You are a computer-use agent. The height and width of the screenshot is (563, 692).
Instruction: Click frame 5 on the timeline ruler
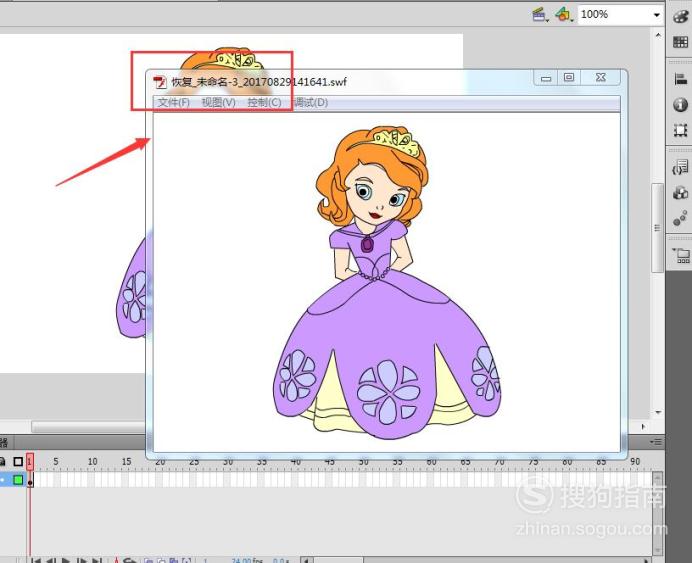[x=56, y=462]
